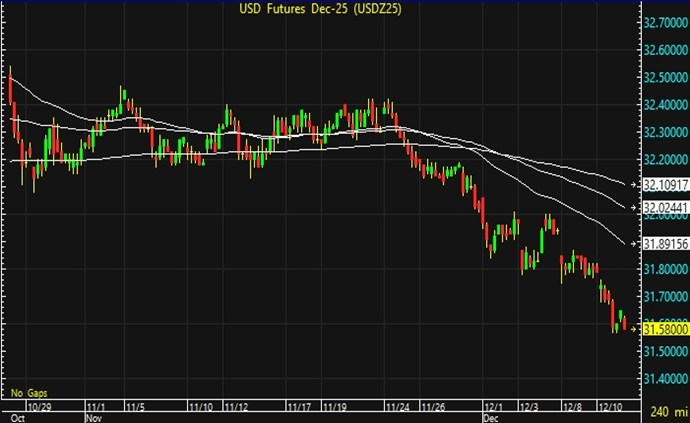Click the 31.40000 price axis label
The height and width of the screenshot is (423, 690).
pos(664,379)
